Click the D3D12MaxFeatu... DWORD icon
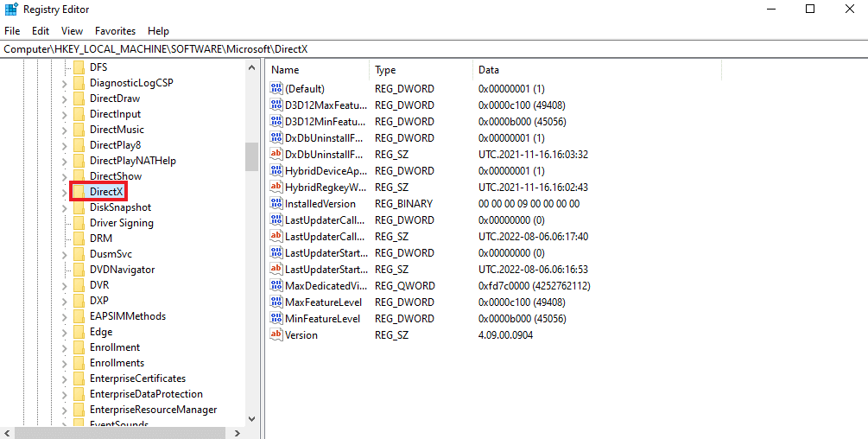The height and width of the screenshot is (439, 868). point(276,105)
